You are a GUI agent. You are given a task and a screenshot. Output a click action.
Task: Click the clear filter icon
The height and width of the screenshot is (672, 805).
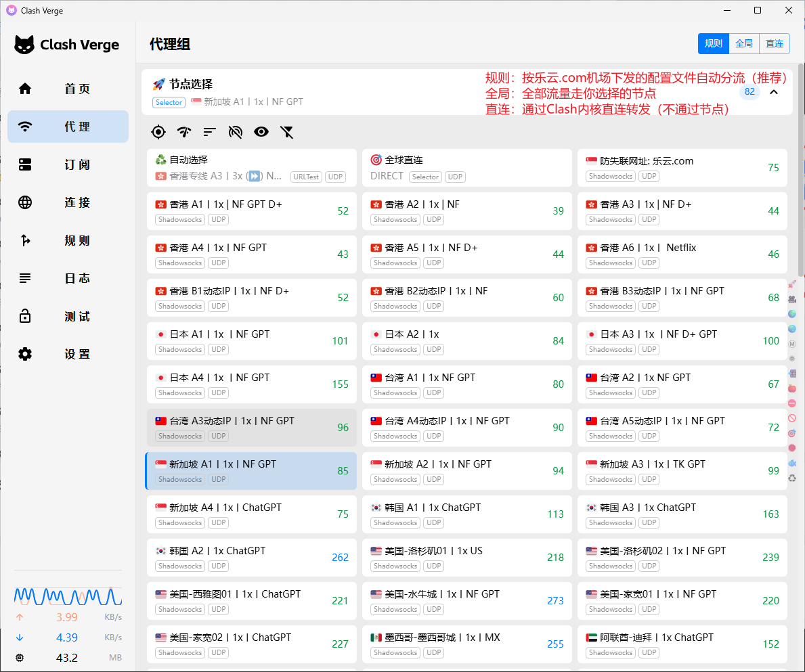pos(288,132)
